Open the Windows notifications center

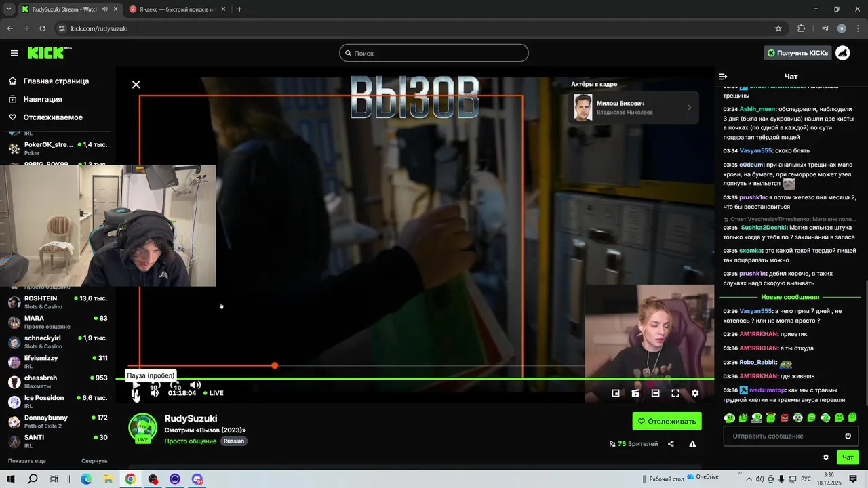point(853,479)
